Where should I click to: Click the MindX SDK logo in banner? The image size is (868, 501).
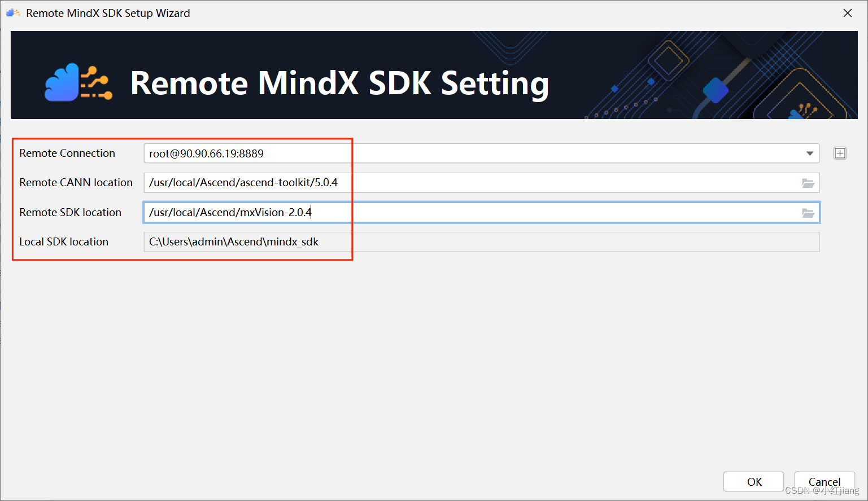[x=78, y=82]
